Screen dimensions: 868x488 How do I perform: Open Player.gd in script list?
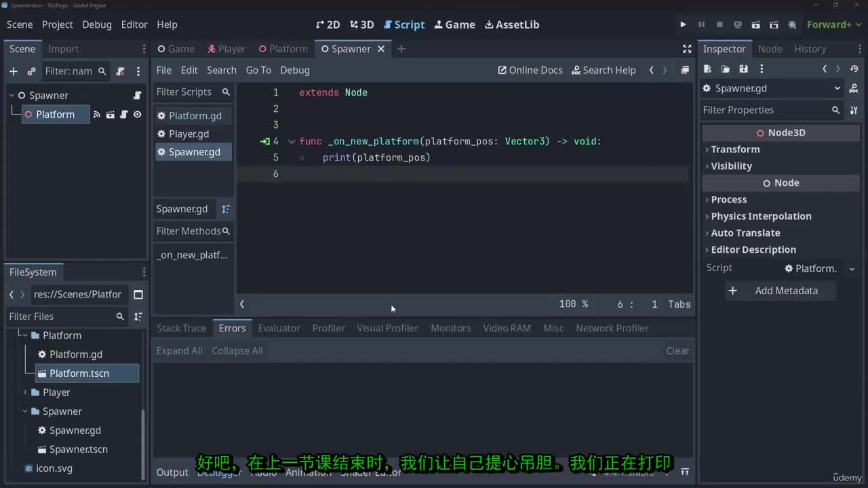pyautogui.click(x=195, y=134)
